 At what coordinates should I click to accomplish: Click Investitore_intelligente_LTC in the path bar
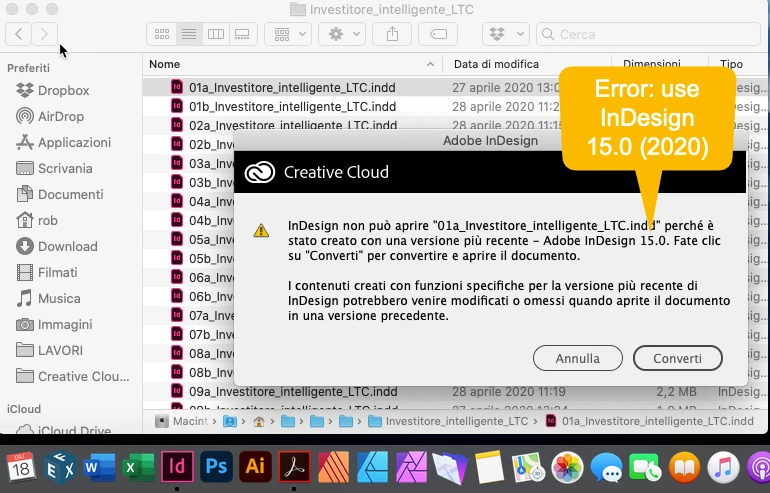tap(448, 421)
